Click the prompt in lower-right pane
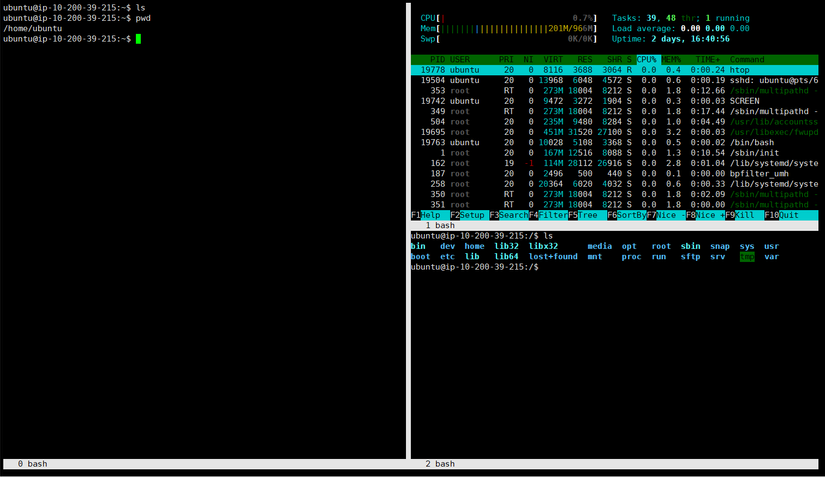The height and width of the screenshot is (477, 825). [474, 267]
